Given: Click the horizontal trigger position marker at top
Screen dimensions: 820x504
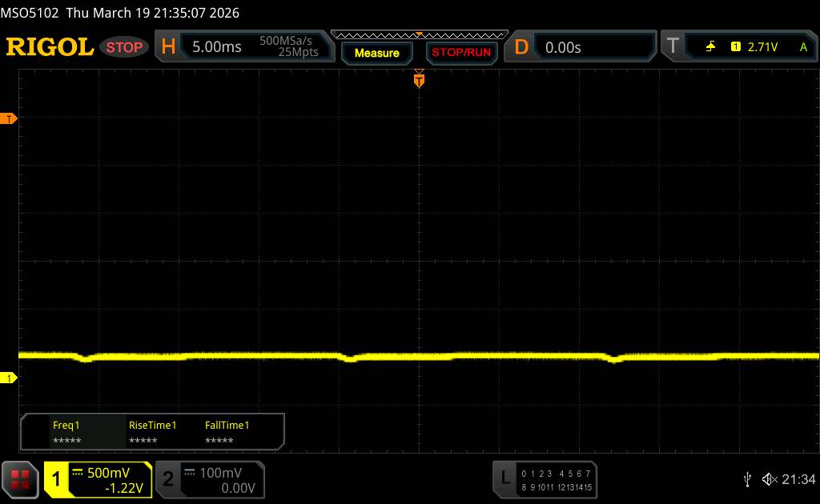Looking at the screenshot, I should 418,79.
